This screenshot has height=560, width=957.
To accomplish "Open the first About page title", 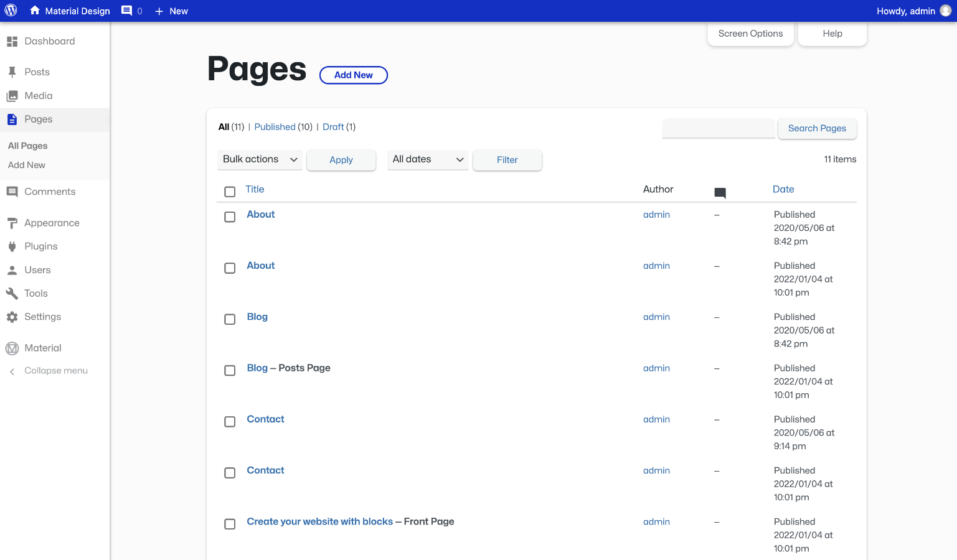I will [260, 214].
